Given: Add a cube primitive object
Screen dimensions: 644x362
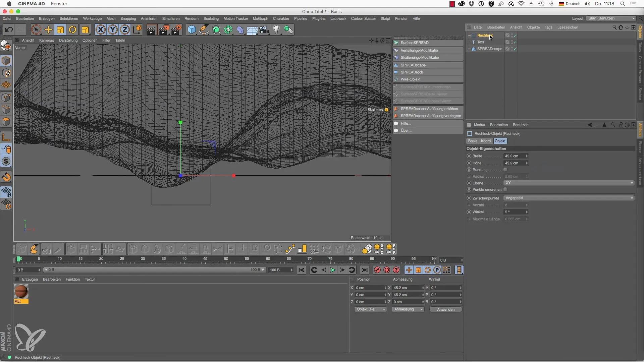Looking at the screenshot, I should pyautogui.click(x=192, y=30).
